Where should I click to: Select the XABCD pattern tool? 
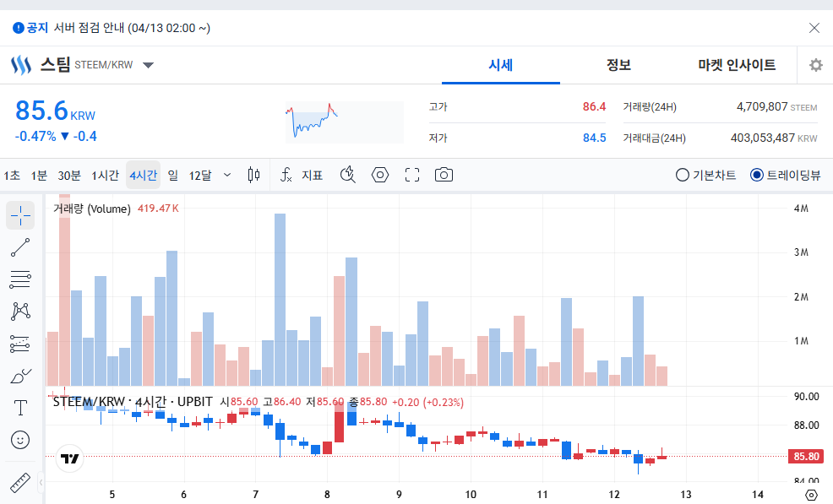click(x=20, y=312)
